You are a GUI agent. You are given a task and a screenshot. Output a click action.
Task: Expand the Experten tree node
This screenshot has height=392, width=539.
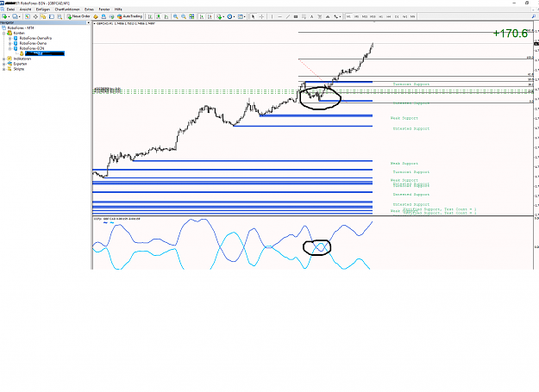click(4, 65)
